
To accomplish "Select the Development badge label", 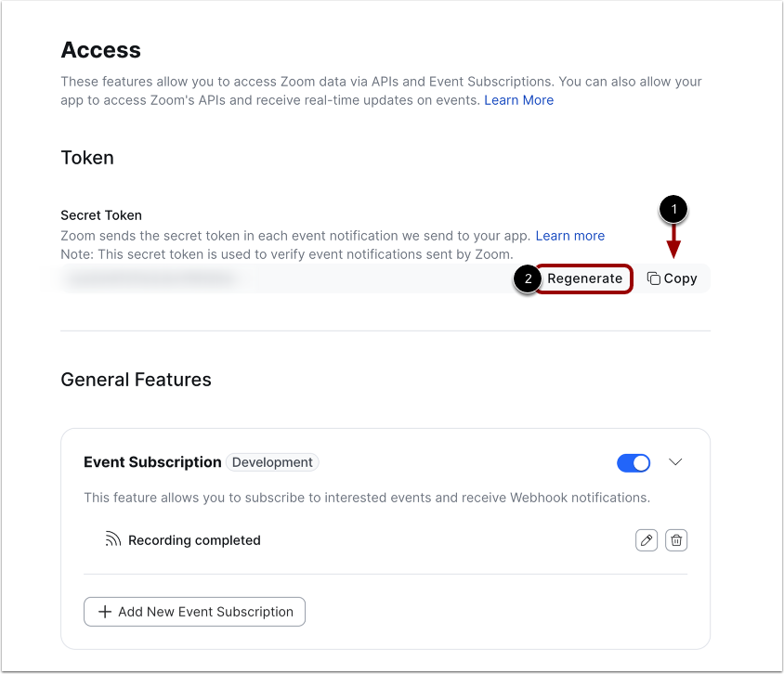I will tap(272, 462).
